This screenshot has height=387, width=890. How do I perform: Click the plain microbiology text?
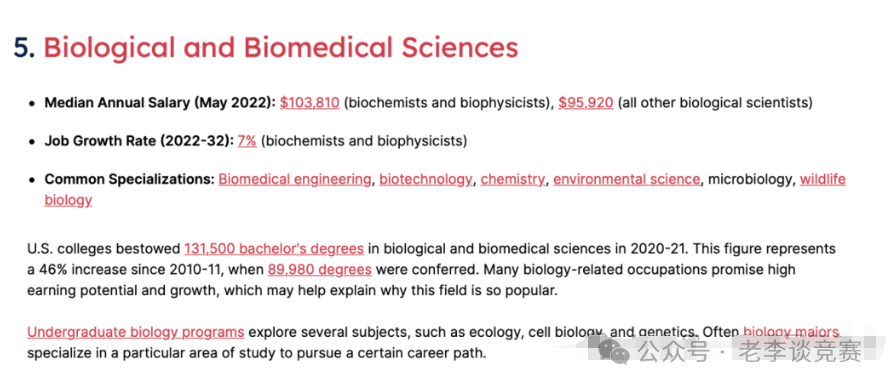pos(750,179)
